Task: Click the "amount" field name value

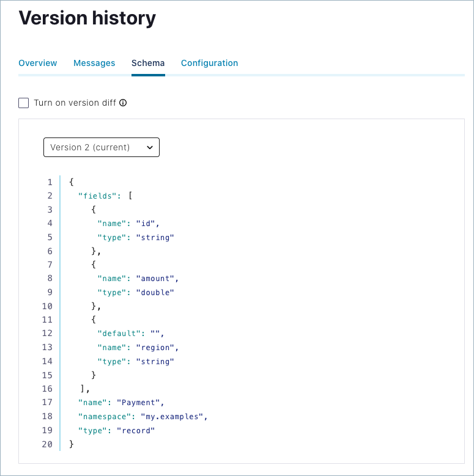Action: tap(156, 279)
